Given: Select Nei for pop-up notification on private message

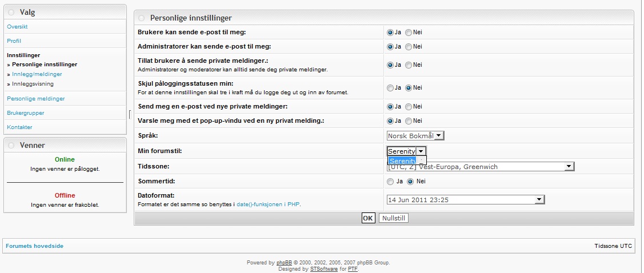Looking at the screenshot, I should coord(409,121).
